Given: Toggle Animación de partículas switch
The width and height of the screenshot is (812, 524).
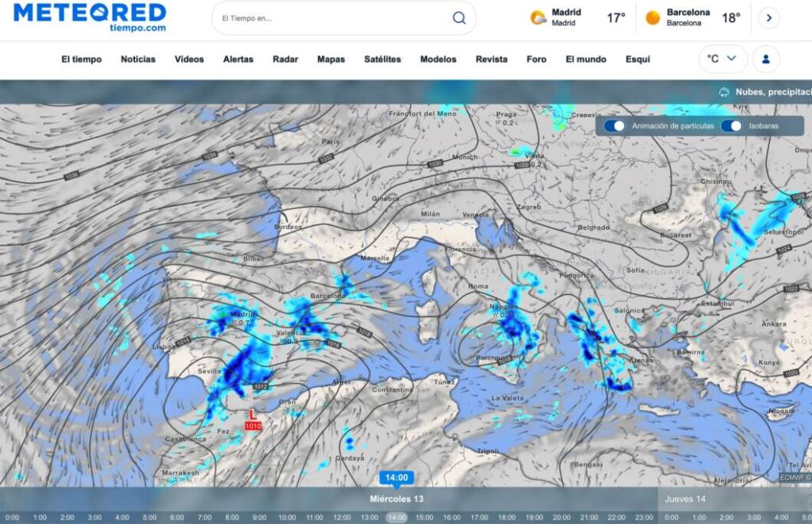Looking at the screenshot, I should [615, 126].
